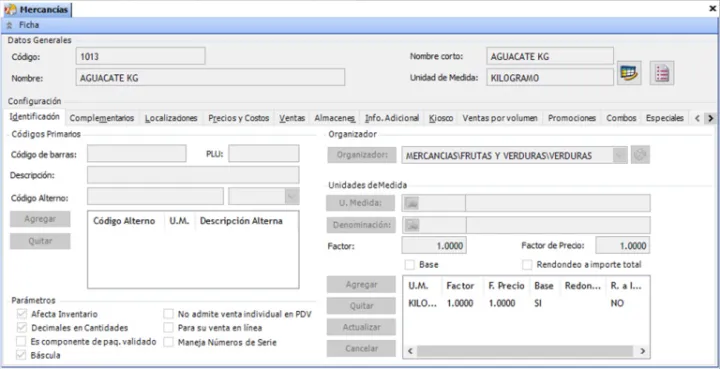This screenshot has width=720, height=369.
Task: Switch to the Combos tab
Action: (621, 118)
